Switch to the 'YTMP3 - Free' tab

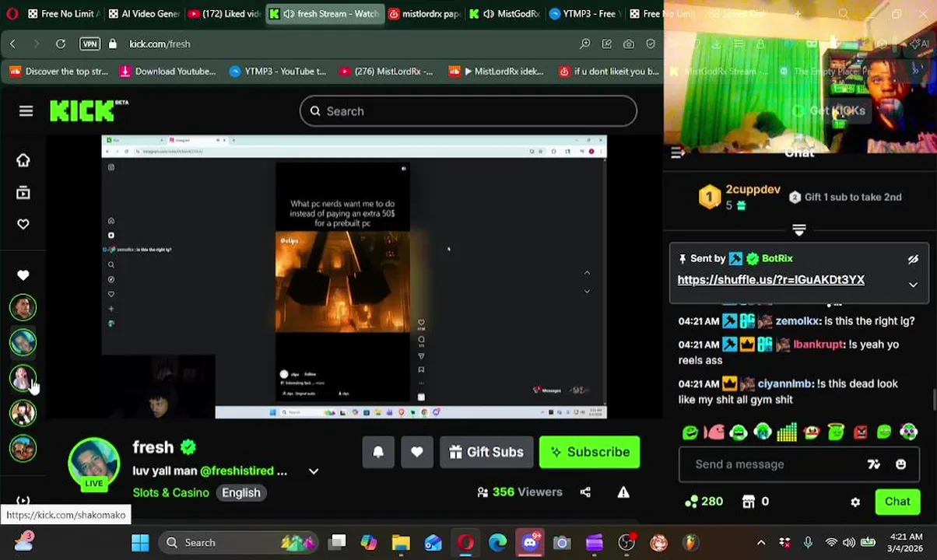(x=584, y=13)
